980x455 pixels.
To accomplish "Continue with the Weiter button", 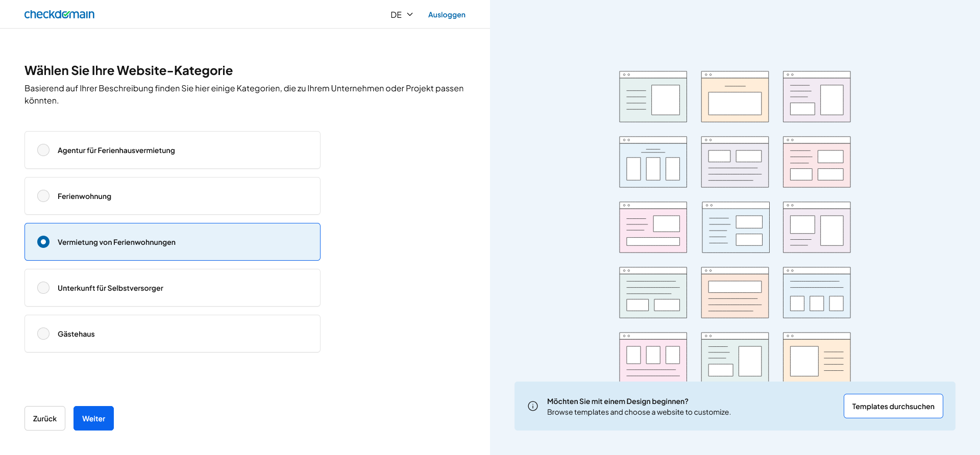I will coord(93,418).
